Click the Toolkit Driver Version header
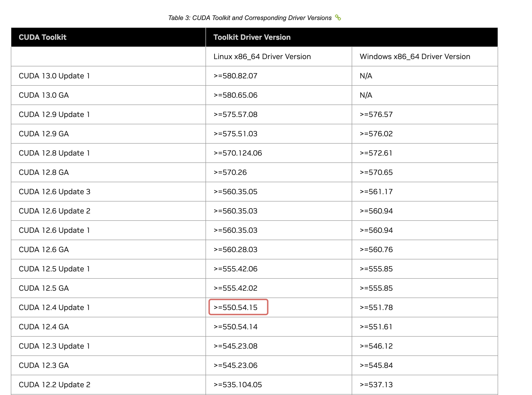Image resolution: width=532 pixels, height=395 pixels. pos(252,37)
